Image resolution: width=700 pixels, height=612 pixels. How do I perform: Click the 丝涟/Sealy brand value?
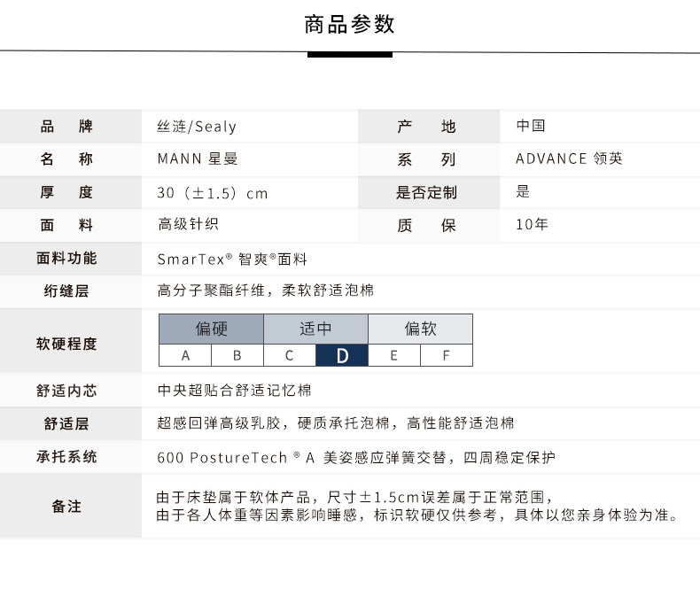(197, 127)
